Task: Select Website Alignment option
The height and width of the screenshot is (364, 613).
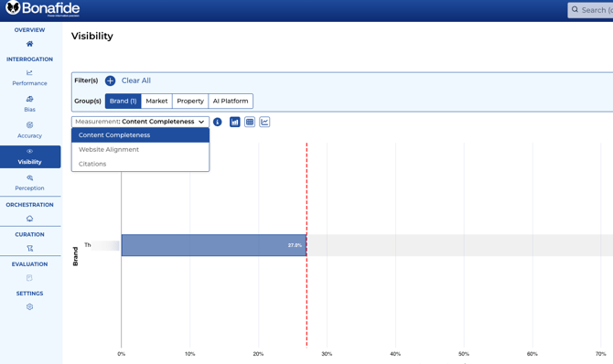Action: point(140,149)
